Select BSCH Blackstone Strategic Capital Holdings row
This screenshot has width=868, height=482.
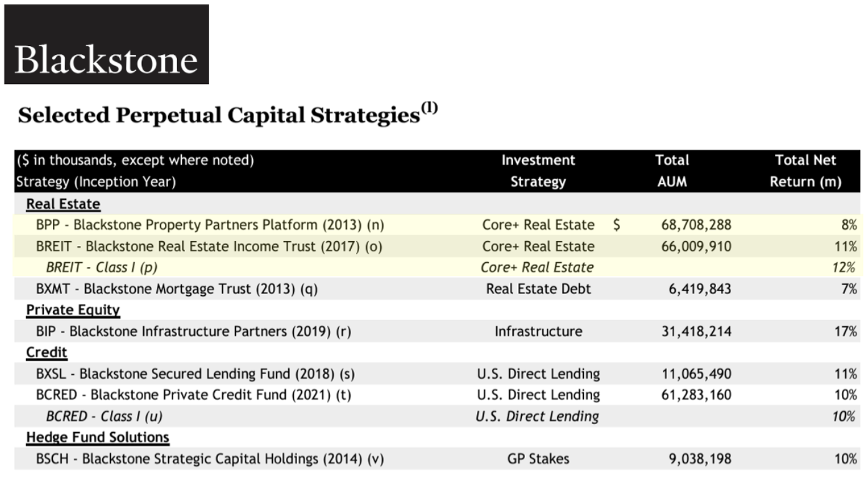438,459
